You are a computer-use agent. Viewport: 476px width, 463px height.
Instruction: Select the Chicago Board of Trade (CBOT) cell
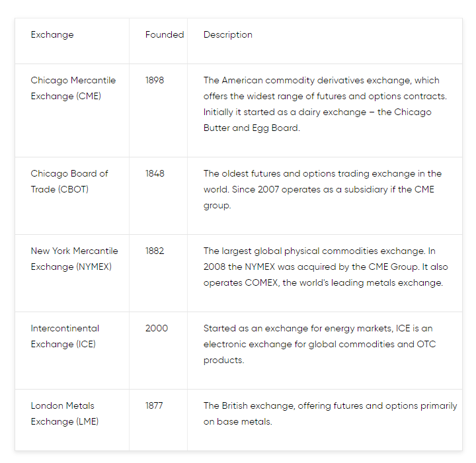coord(69,181)
